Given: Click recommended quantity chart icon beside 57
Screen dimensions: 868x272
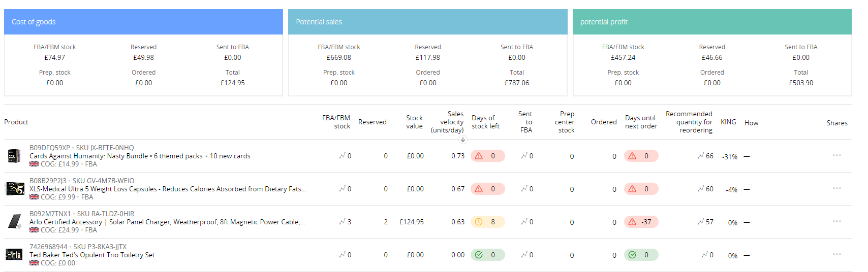Looking at the screenshot, I should 701,222.
